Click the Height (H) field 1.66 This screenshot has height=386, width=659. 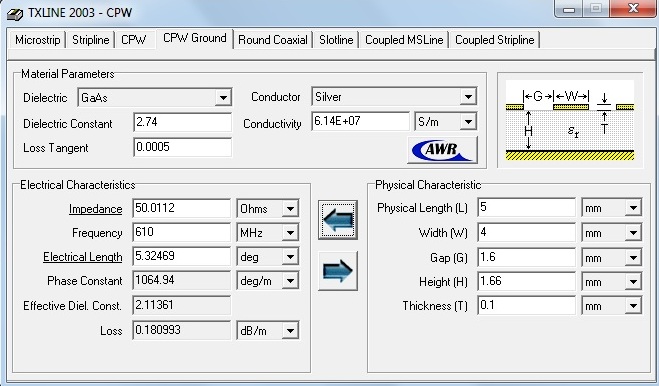[526, 281]
